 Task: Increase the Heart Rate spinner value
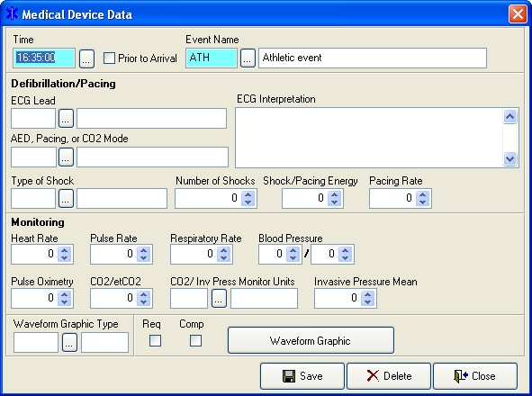[x=64, y=250]
